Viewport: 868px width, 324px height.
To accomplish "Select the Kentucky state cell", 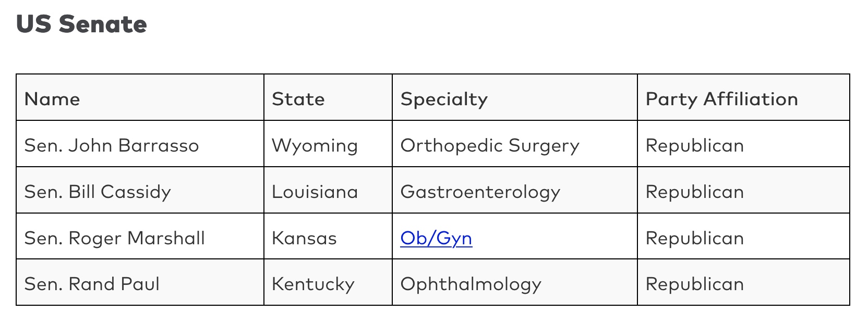I will 313,284.
